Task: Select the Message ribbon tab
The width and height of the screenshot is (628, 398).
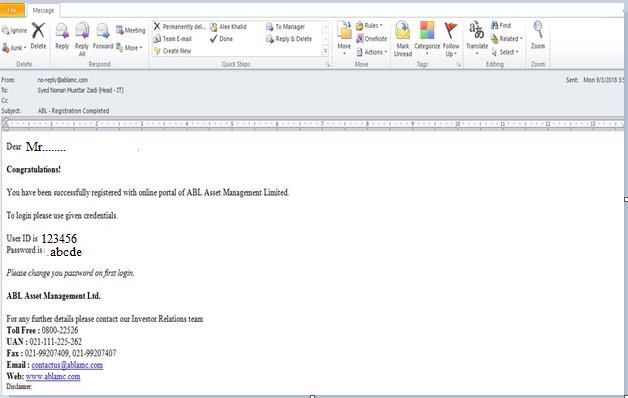Action: [x=43, y=10]
